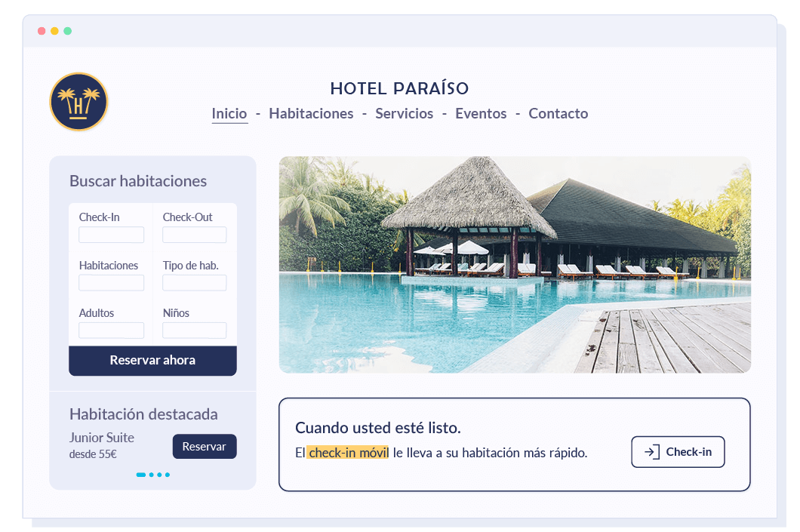Image resolution: width=800 pixels, height=532 pixels.
Task: Navigate to Eventos
Action: point(481,114)
